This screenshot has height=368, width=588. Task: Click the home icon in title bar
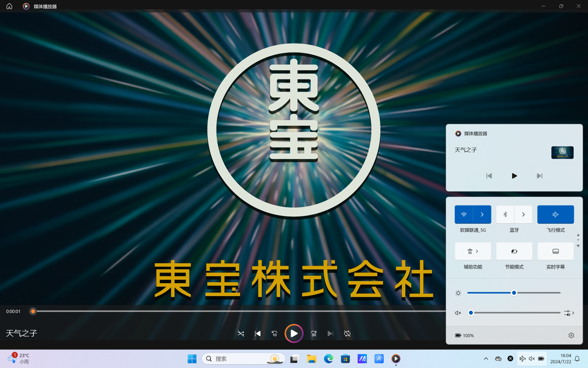pyautogui.click(x=9, y=6)
